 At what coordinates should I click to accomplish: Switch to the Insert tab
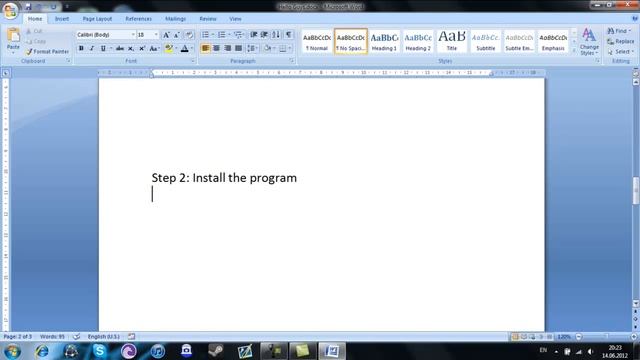[62, 19]
